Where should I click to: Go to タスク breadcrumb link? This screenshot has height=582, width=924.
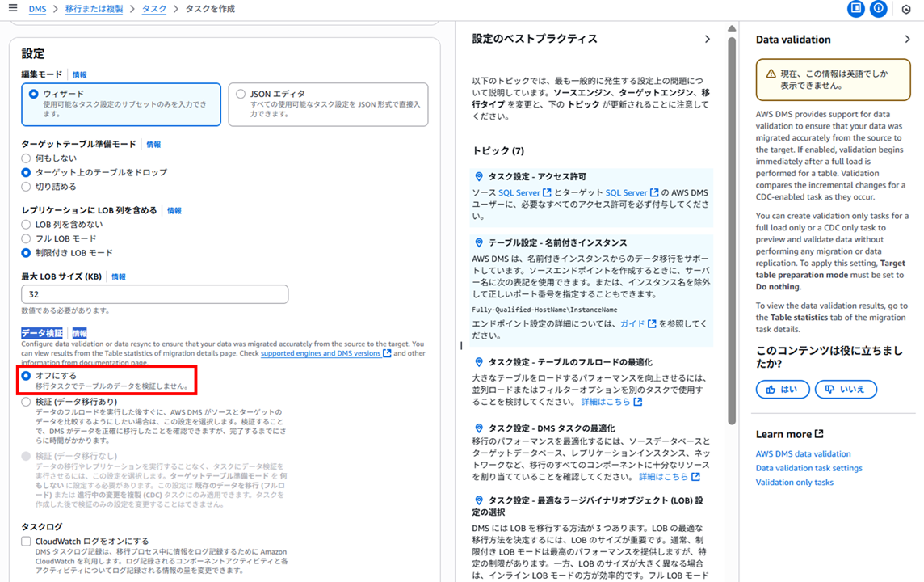(153, 9)
